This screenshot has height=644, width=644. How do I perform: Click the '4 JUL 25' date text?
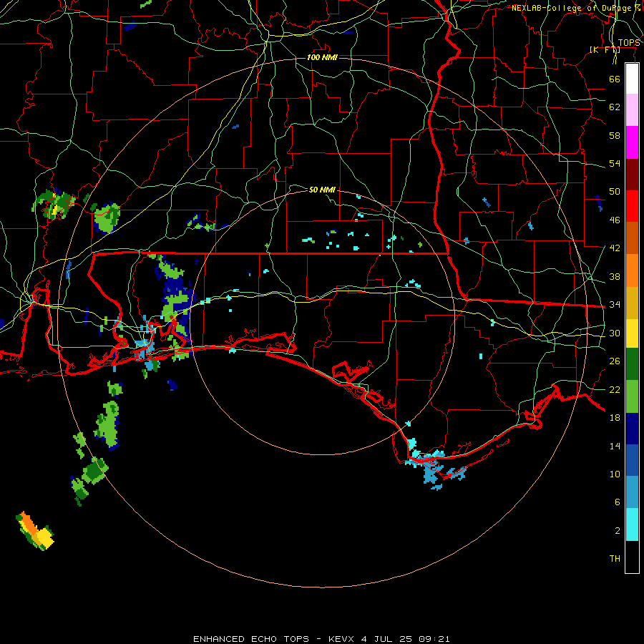tap(386, 639)
